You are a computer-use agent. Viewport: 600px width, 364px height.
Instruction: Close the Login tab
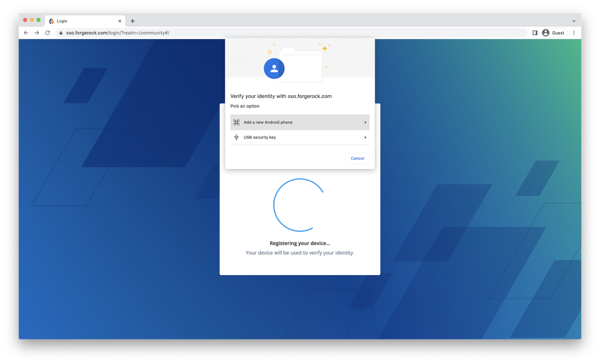pyautogui.click(x=120, y=21)
